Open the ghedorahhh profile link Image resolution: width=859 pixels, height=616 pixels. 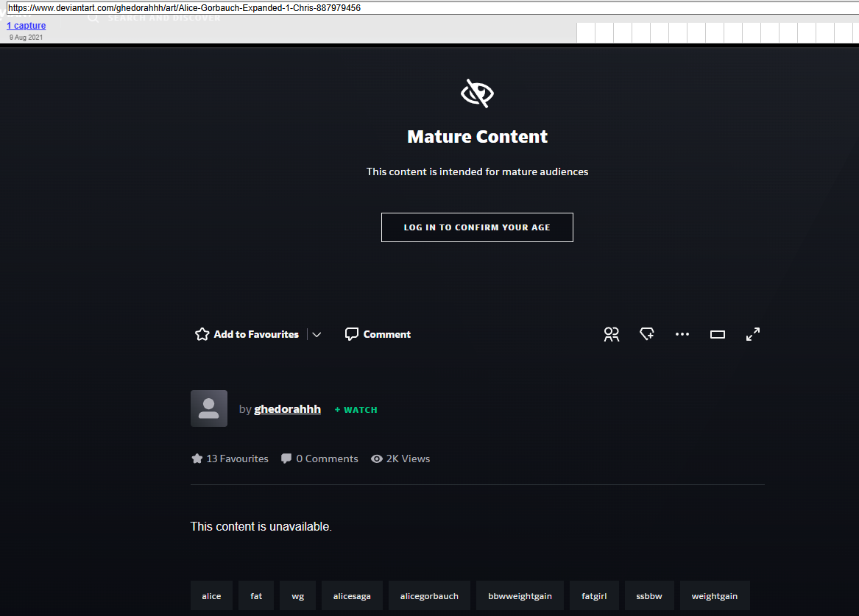point(287,409)
